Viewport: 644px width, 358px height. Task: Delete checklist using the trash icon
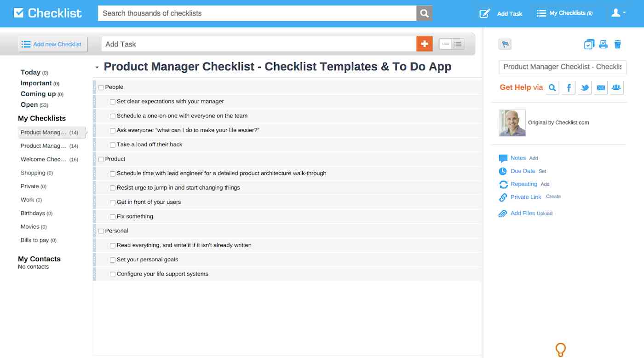click(618, 44)
